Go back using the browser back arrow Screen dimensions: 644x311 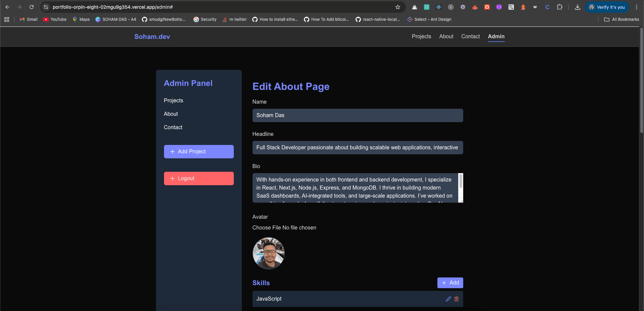coord(7,7)
